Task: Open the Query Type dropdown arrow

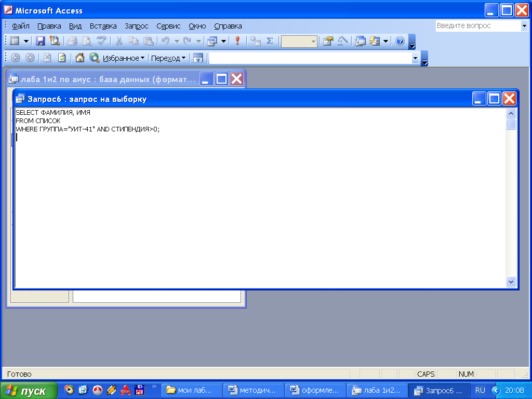Action: [223, 42]
